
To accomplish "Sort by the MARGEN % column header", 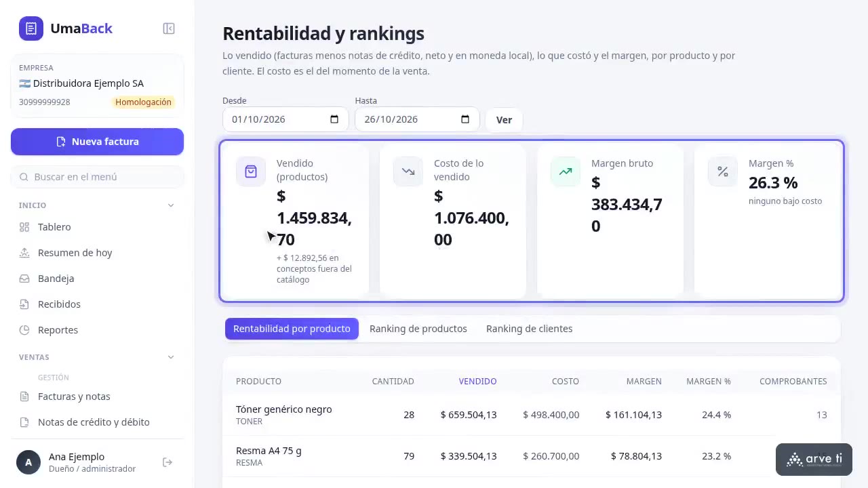I will pos(709,382).
